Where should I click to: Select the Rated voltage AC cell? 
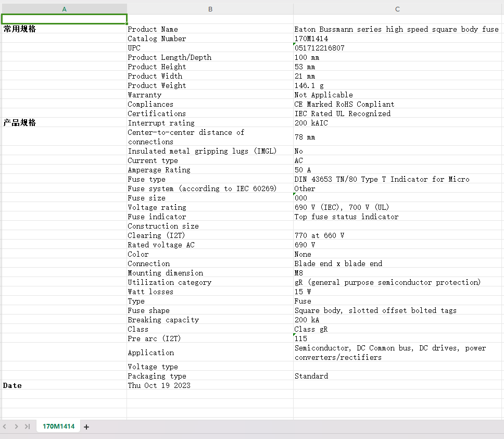210,245
